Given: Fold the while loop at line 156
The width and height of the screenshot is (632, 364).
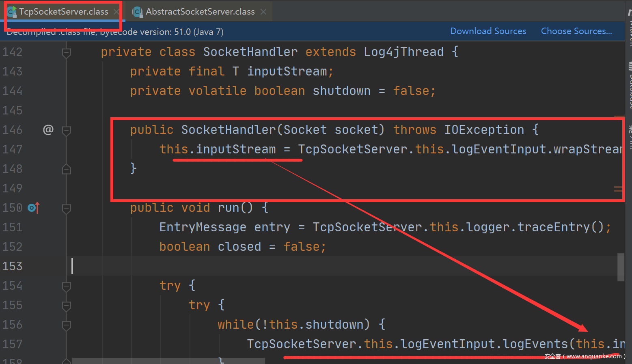Looking at the screenshot, I should tap(67, 325).
